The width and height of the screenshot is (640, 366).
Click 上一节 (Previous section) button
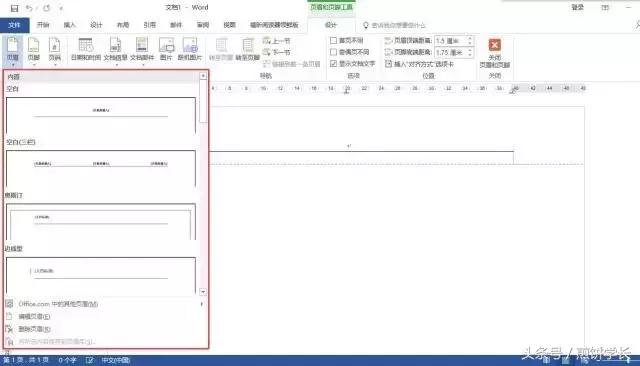tap(277, 41)
